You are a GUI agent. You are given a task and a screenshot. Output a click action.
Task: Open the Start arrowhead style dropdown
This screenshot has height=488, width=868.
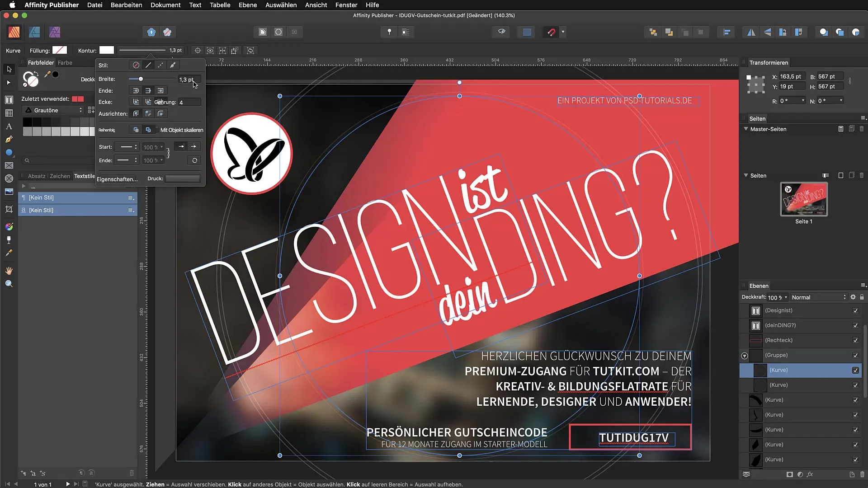[127, 147]
